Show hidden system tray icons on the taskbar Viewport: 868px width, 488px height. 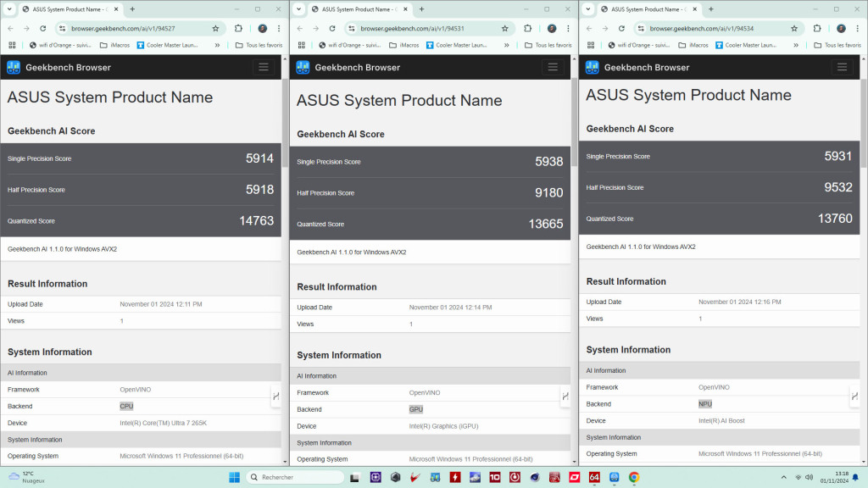click(x=784, y=477)
